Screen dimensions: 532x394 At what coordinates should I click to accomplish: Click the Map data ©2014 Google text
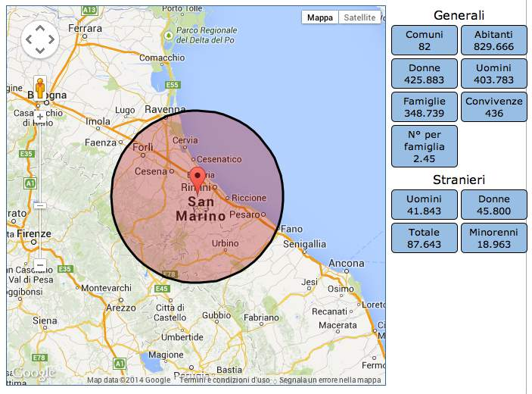point(129,380)
